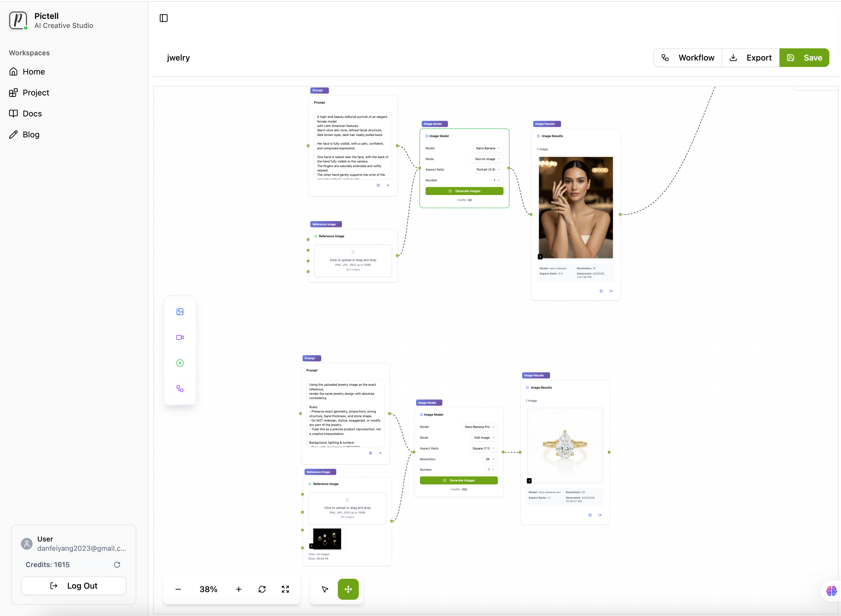Image resolution: width=841 pixels, height=616 pixels.
Task: Click the green plus tool to add a node
Action: pos(180,363)
